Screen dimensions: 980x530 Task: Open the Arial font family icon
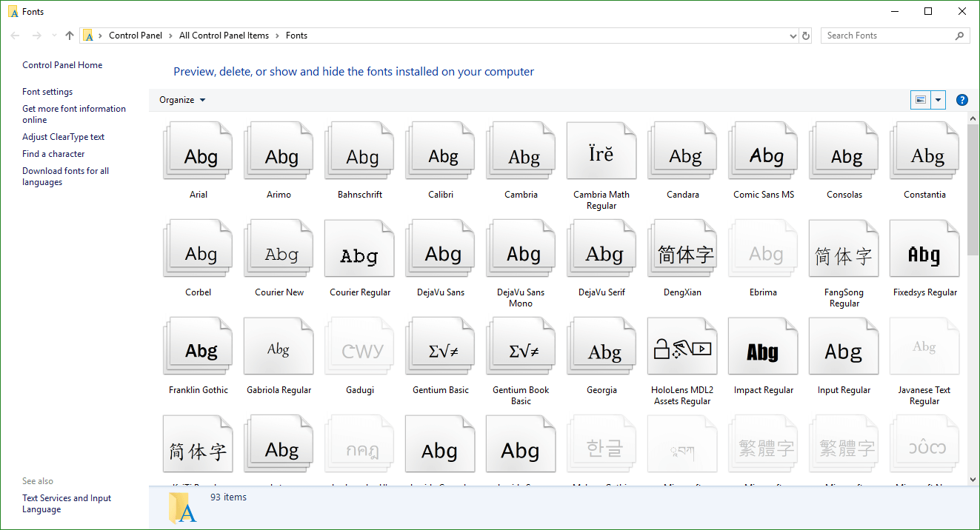(198, 155)
